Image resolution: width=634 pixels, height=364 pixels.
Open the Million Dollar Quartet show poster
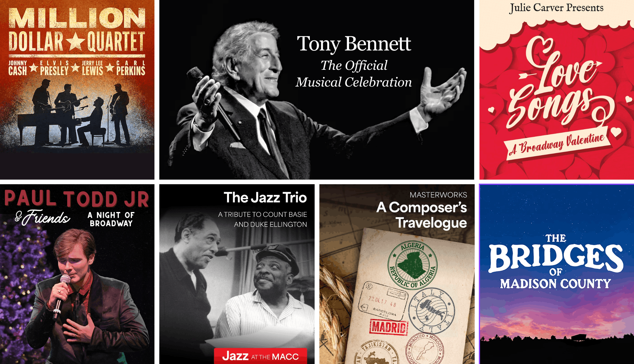[x=77, y=90]
